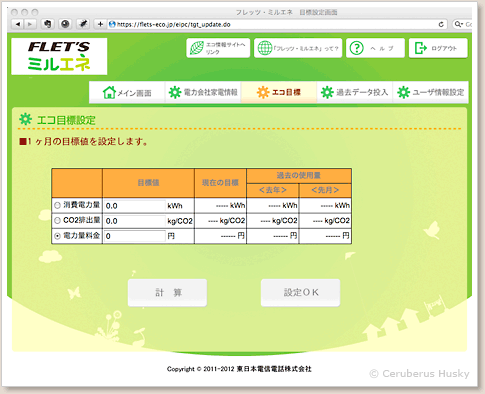485x394 pixels.
Task: Select the 電力量料金 radio button
Action: click(x=57, y=236)
